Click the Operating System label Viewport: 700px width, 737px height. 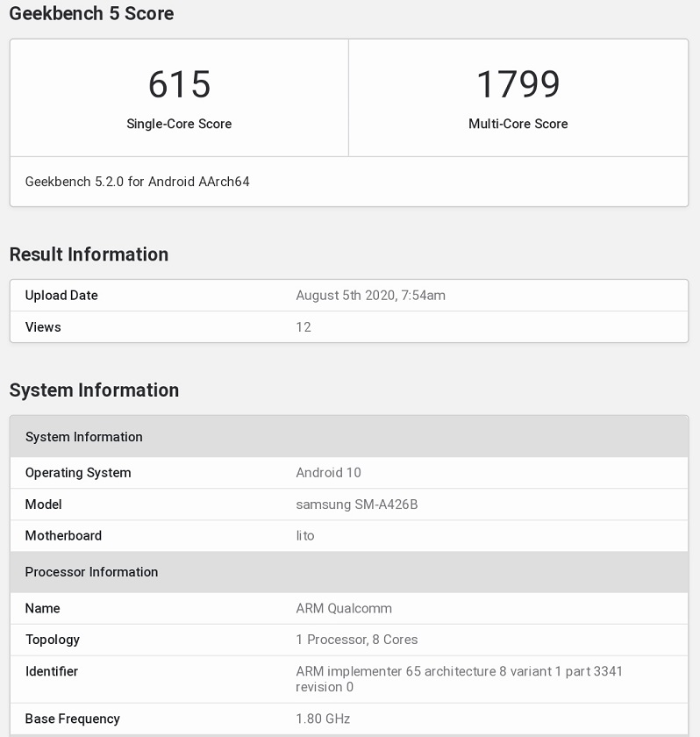click(78, 472)
